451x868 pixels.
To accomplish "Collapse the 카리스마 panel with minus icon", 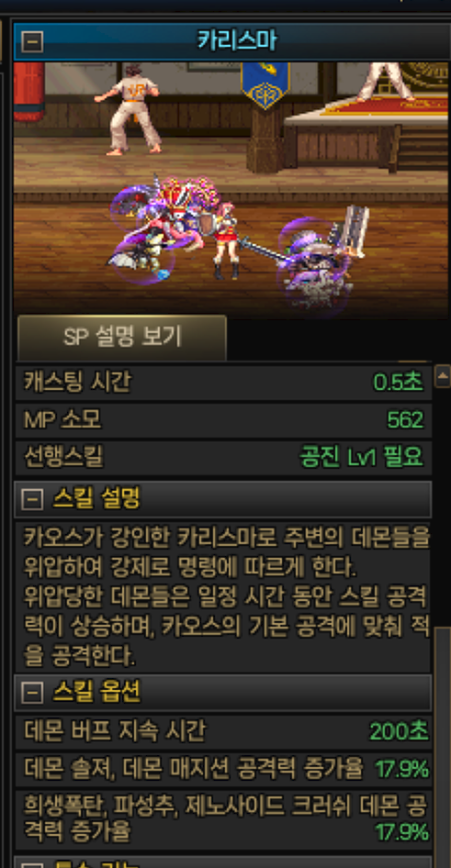I will 31,41.
